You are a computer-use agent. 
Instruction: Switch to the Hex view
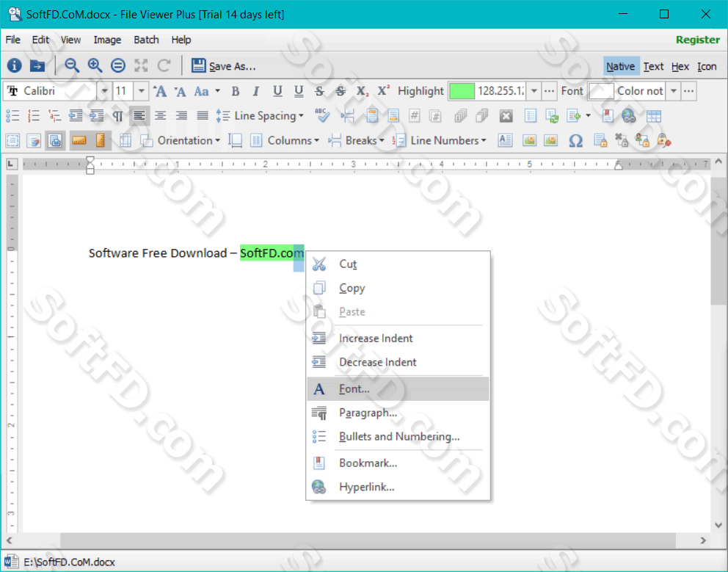(680, 66)
